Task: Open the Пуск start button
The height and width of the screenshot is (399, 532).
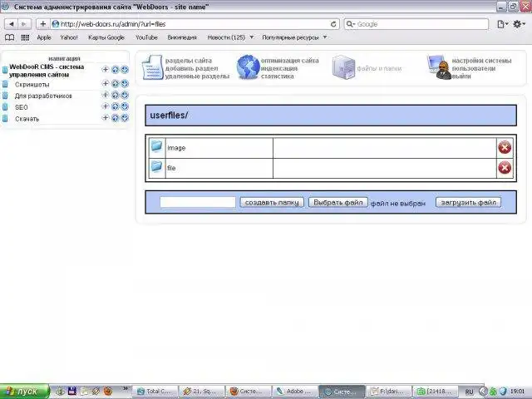Action: point(24,392)
